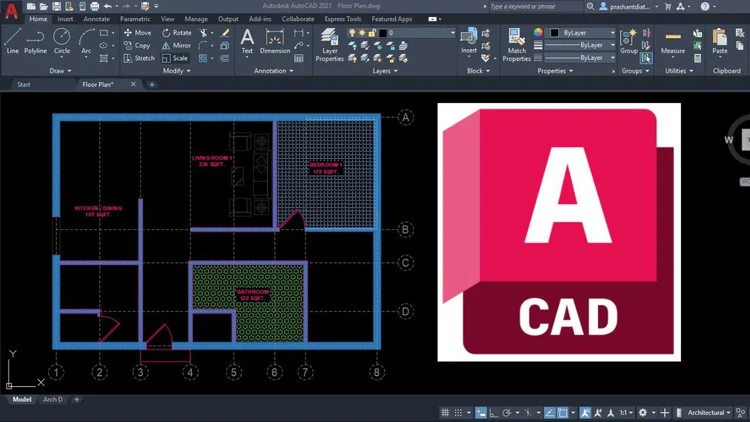750x422 pixels.
Task: Click the Help question mark button
Action: [x=705, y=6]
